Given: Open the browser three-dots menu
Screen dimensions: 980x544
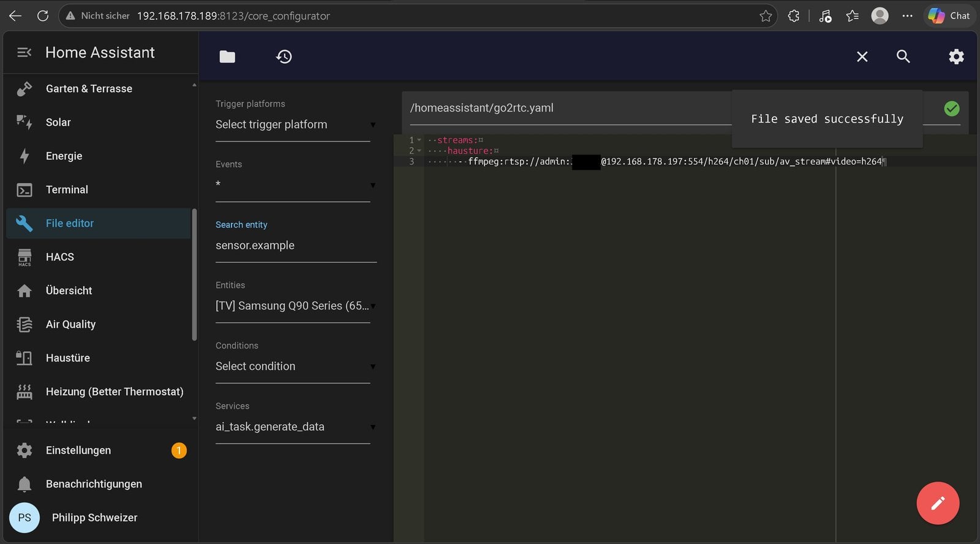Looking at the screenshot, I should pos(908,16).
